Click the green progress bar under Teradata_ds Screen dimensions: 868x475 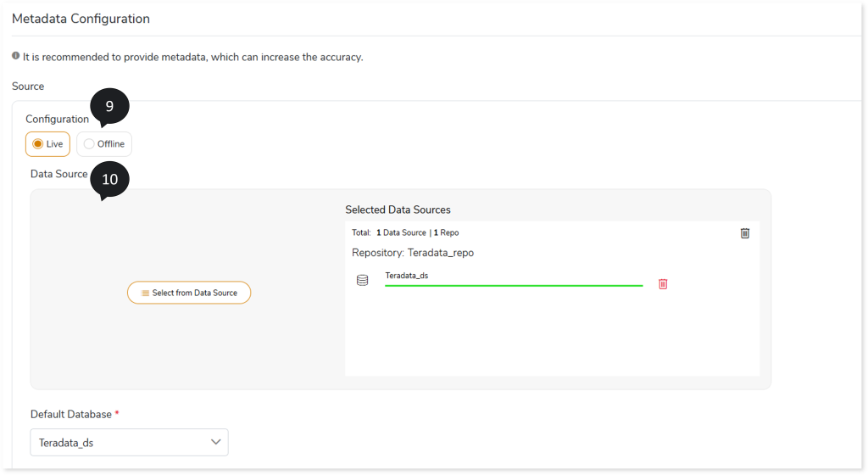[x=514, y=286]
